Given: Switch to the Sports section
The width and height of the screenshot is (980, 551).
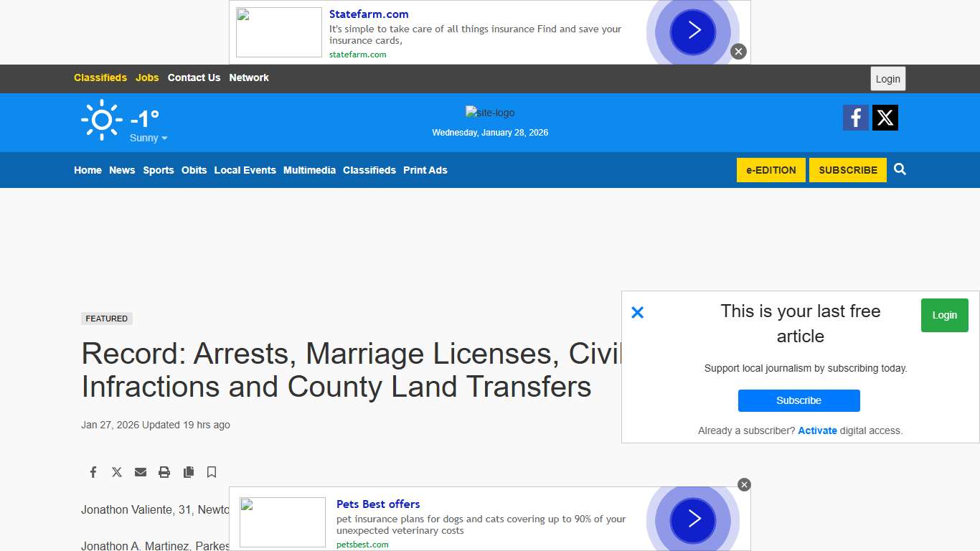Looking at the screenshot, I should (158, 170).
